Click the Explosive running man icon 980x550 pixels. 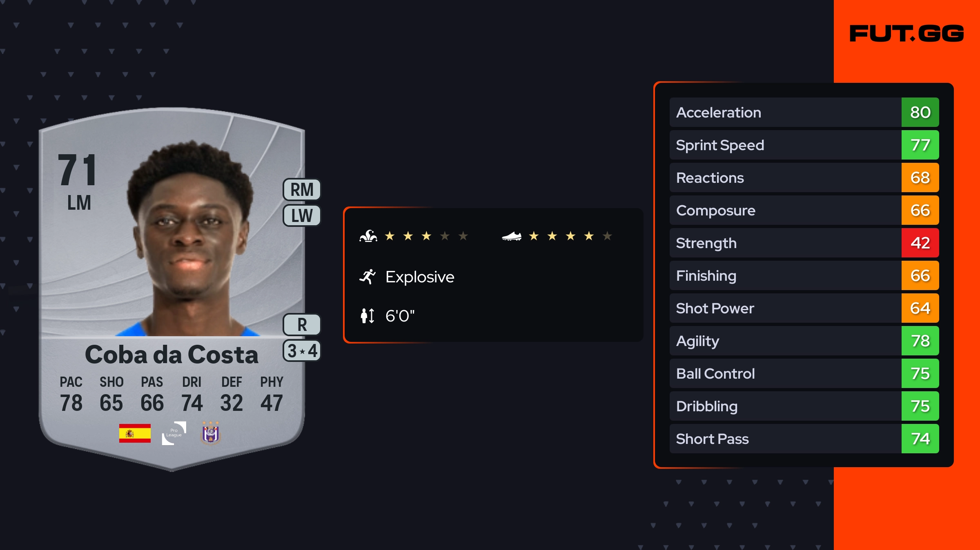click(x=367, y=277)
